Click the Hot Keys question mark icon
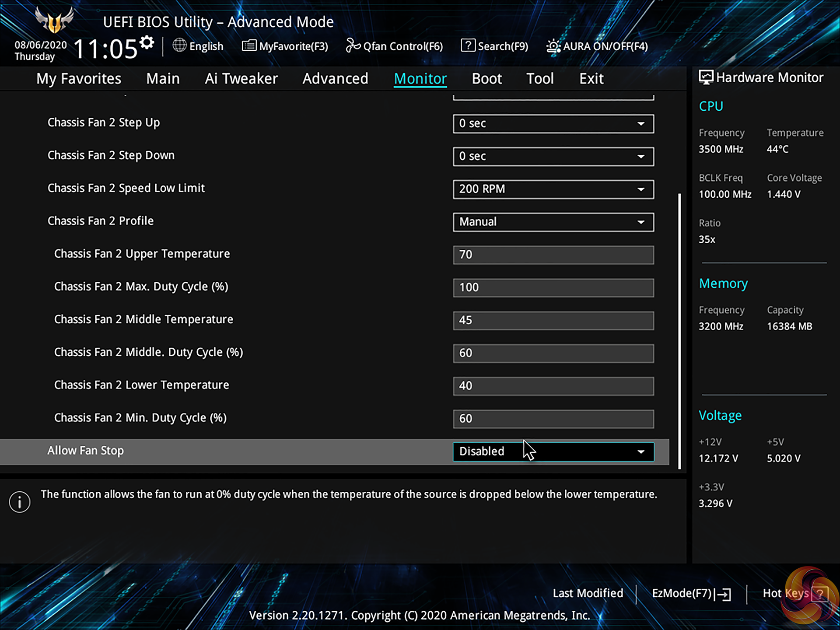This screenshot has height=630, width=840. point(819,594)
